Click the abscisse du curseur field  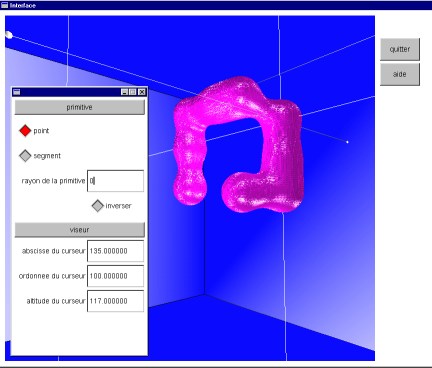(115, 251)
